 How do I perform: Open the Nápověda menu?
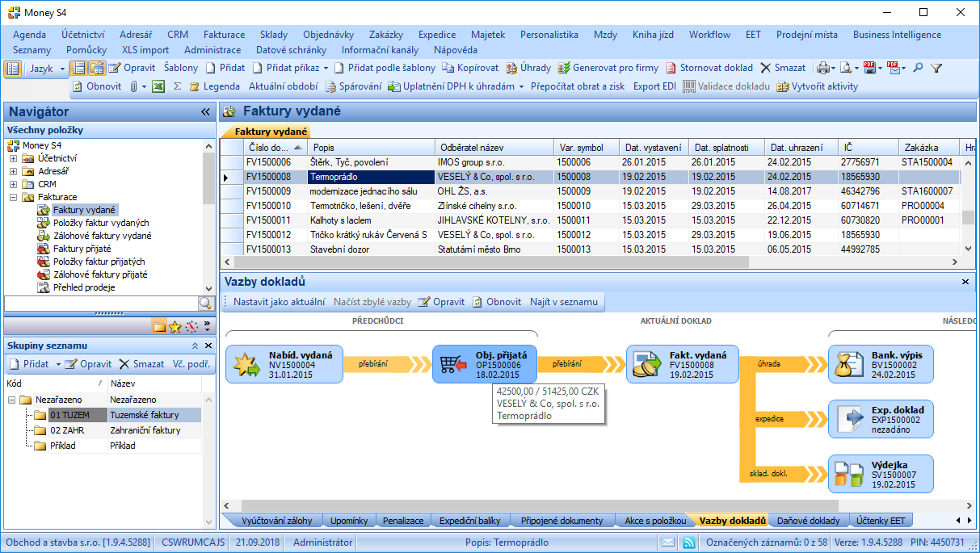click(456, 50)
